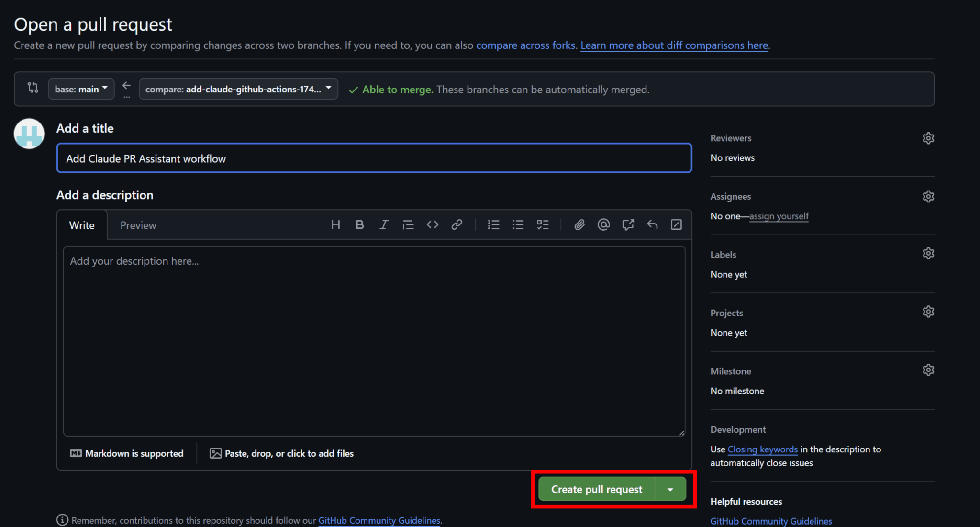Apply bold formatting with the B icon
The width and height of the screenshot is (980, 527).
(359, 224)
